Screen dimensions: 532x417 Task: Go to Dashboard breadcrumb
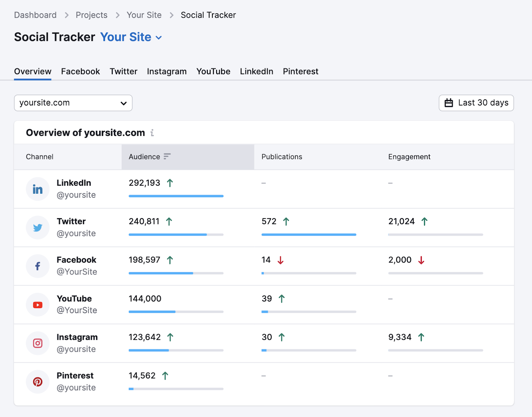(35, 15)
